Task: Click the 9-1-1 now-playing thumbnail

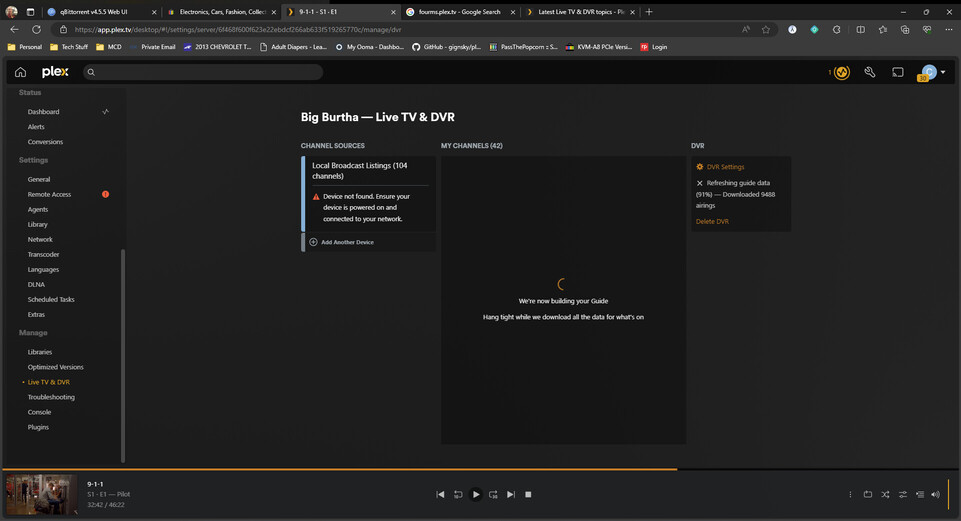Action: [42, 494]
